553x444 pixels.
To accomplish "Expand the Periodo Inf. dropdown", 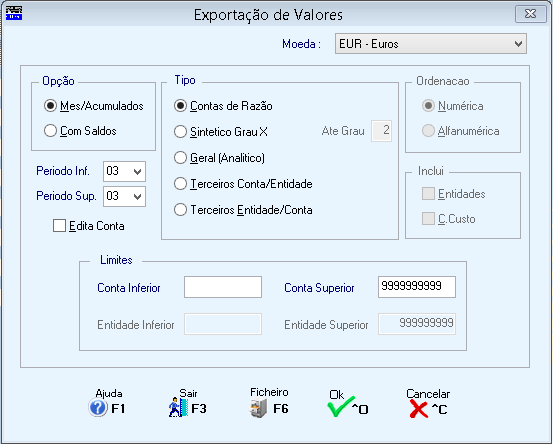I will point(124,171).
